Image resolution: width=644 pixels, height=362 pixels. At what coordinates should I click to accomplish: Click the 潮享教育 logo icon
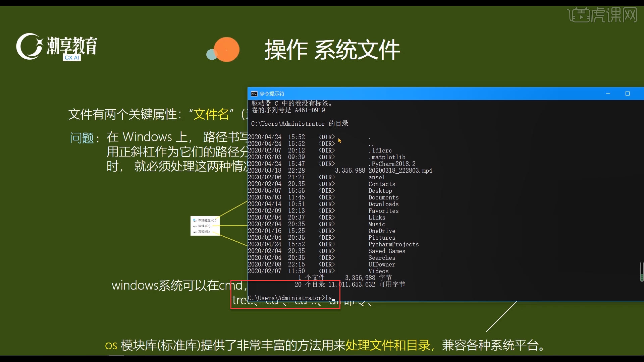30,46
